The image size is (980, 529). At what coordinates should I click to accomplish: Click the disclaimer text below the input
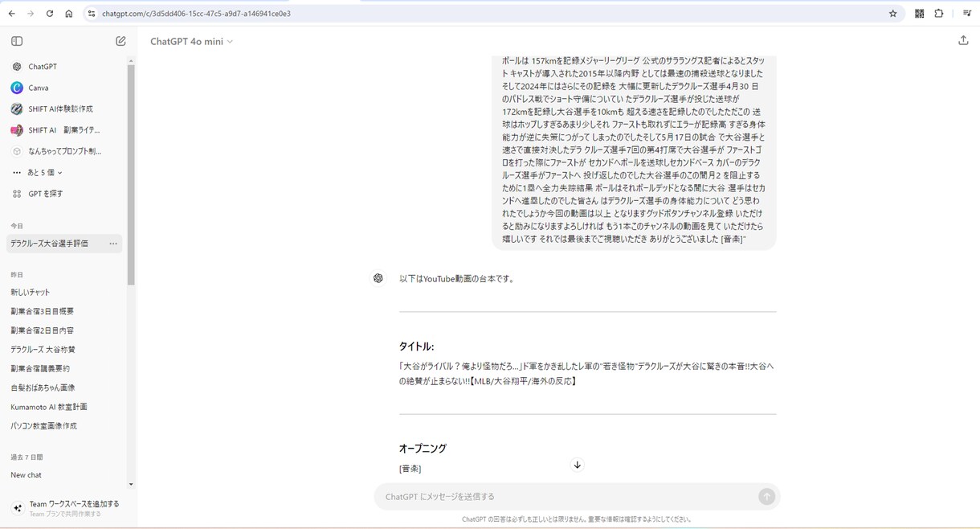click(x=576, y=519)
